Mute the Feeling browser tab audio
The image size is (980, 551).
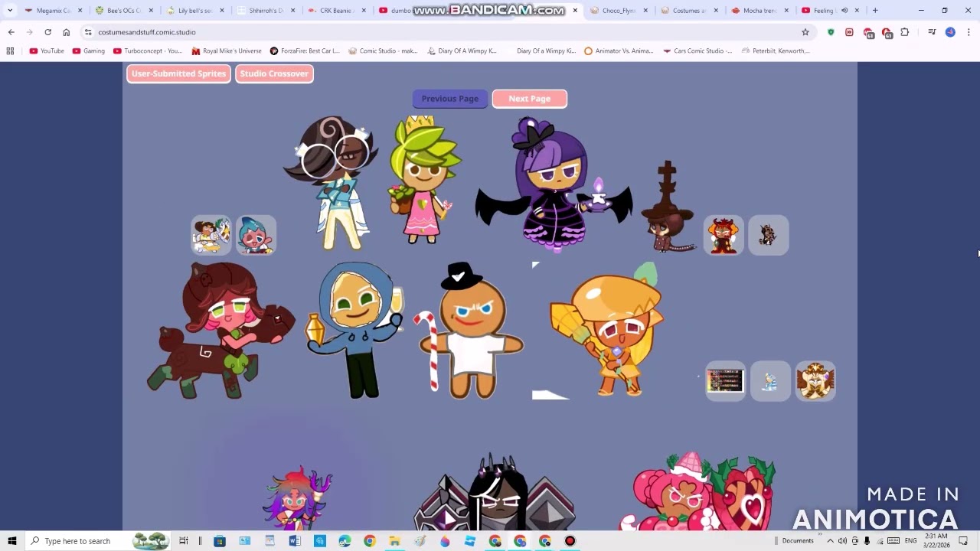point(844,11)
